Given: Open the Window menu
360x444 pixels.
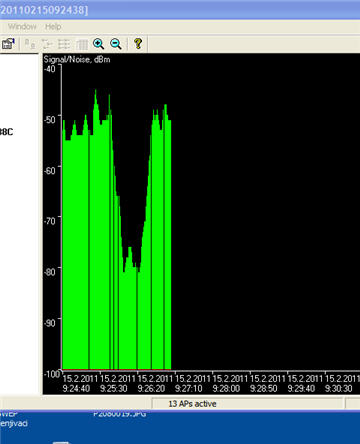Looking at the screenshot, I should [22, 26].
